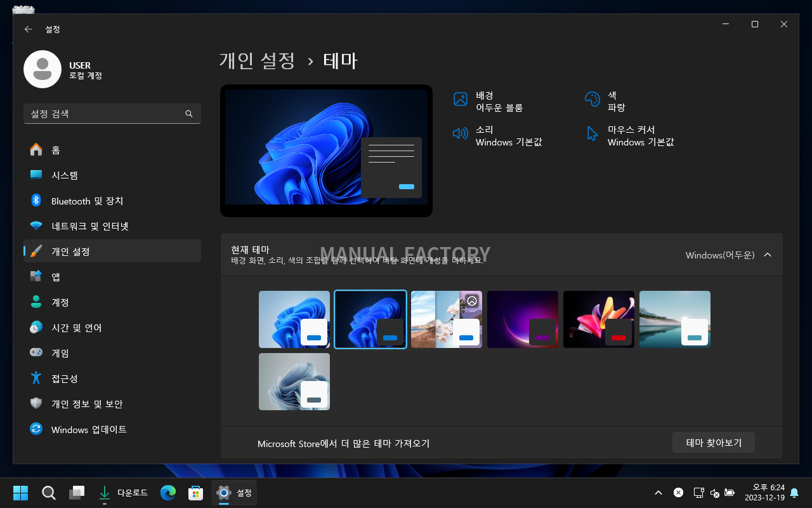Open 색 palette icon setting
This screenshot has width=812, height=508.
tap(592, 99)
